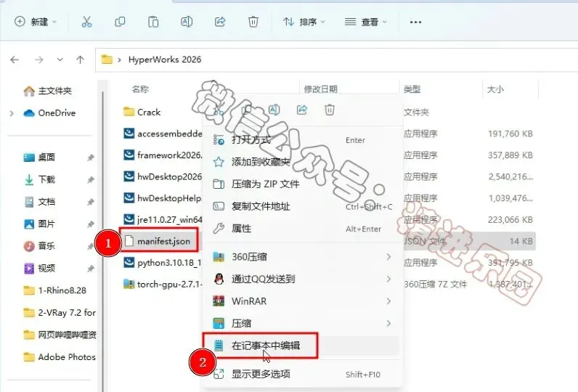
Task: Select the hwDesktop2026 file
Action: (x=163, y=176)
